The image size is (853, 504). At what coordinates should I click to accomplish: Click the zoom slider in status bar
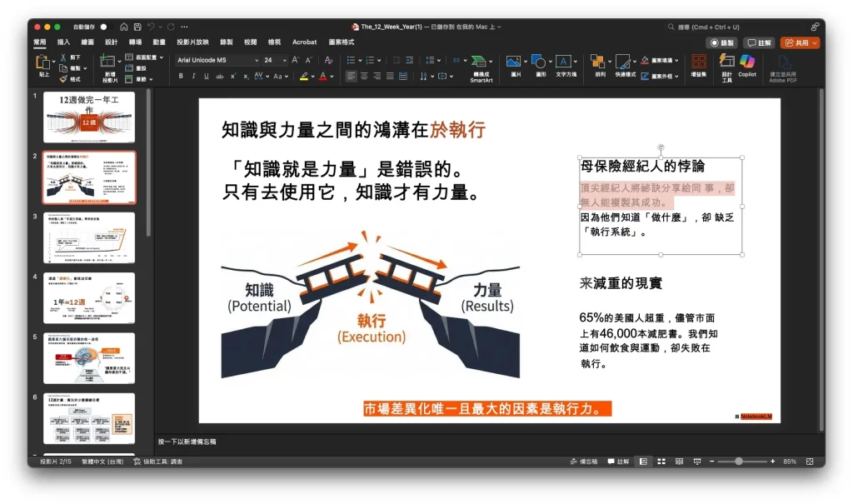coord(738,462)
